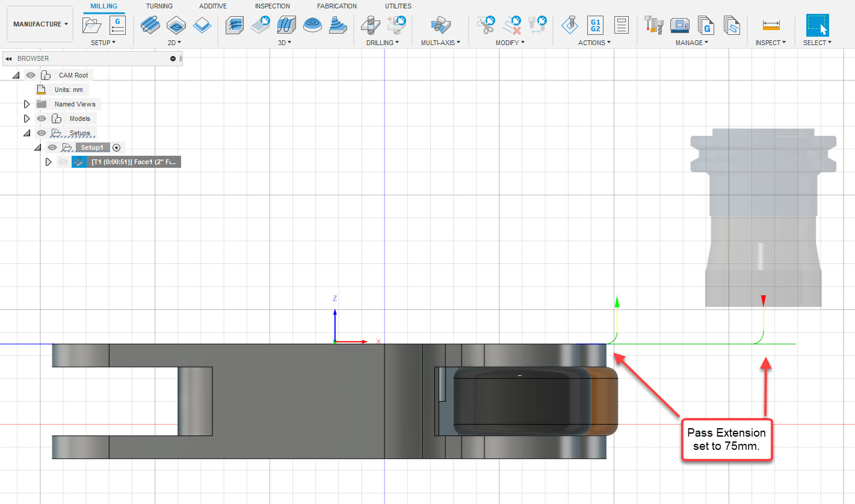Screen dimensions: 855x504
Task: Show the Face1 toolpath visibility
Action: [x=63, y=161]
